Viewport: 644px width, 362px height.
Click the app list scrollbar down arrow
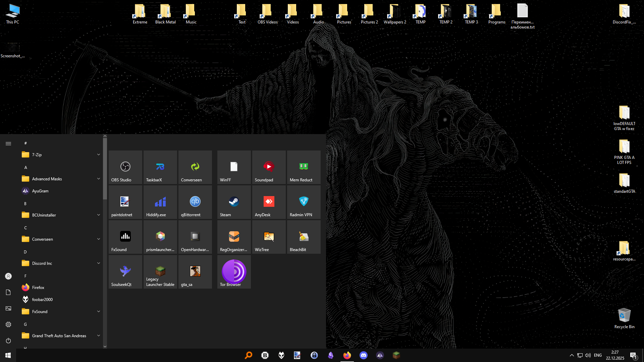105,347
